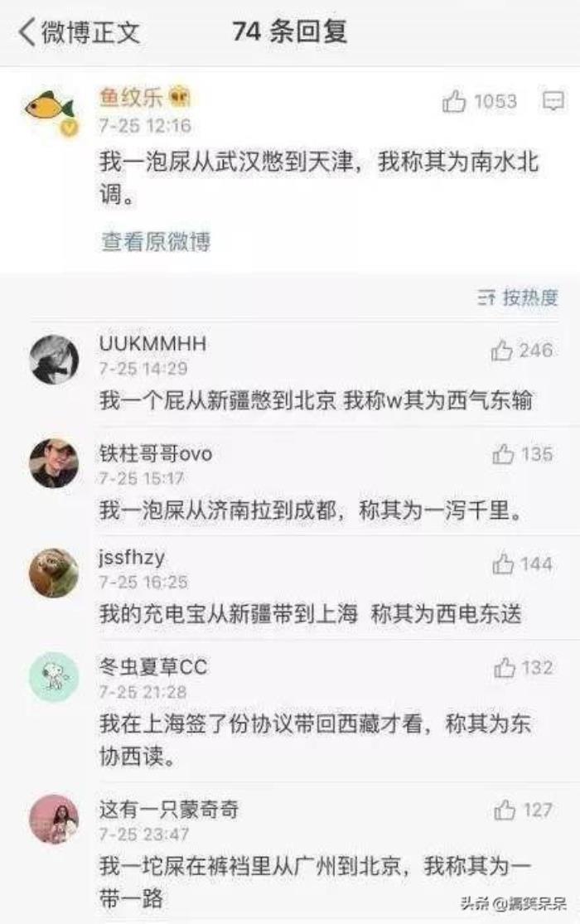Open the 按热度 sort dropdown

[518, 298]
